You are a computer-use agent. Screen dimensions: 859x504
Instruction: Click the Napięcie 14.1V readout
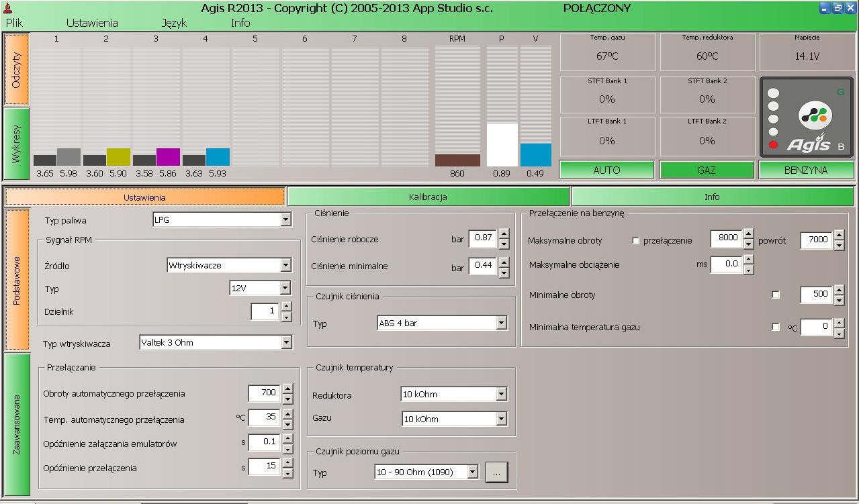click(x=807, y=52)
